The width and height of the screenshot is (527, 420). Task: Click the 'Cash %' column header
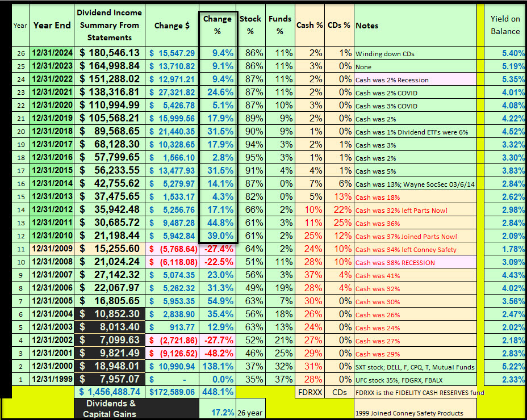(x=309, y=26)
